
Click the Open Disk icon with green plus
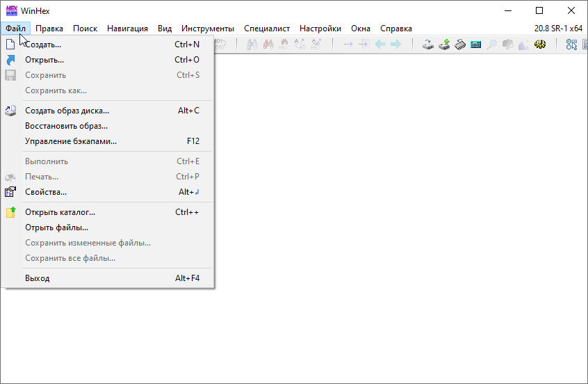click(444, 45)
